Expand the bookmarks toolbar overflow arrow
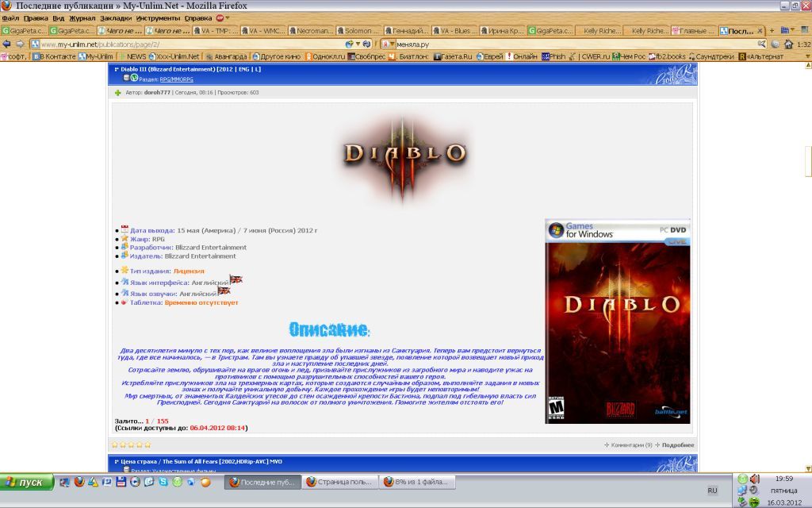 pyautogui.click(x=808, y=56)
